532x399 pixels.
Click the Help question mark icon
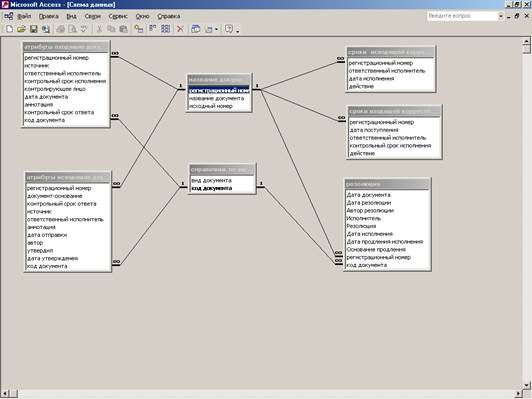click(x=229, y=29)
